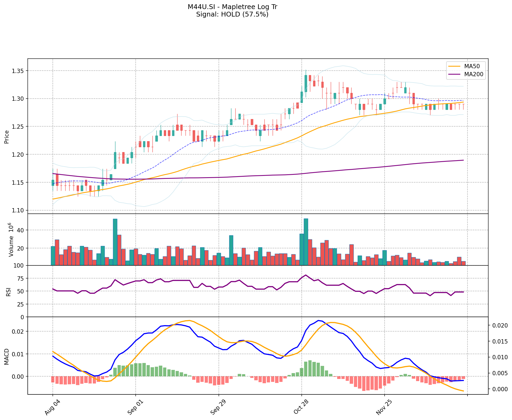Click the 0.020 tick on right MACD axis
This screenshot has width=512, height=420.
(x=500, y=325)
